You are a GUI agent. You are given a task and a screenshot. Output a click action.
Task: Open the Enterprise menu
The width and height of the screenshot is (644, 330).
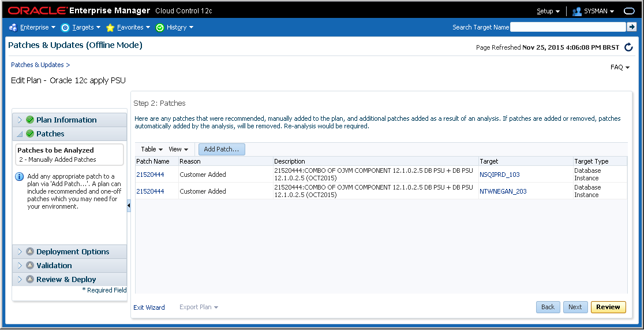pos(38,27)
